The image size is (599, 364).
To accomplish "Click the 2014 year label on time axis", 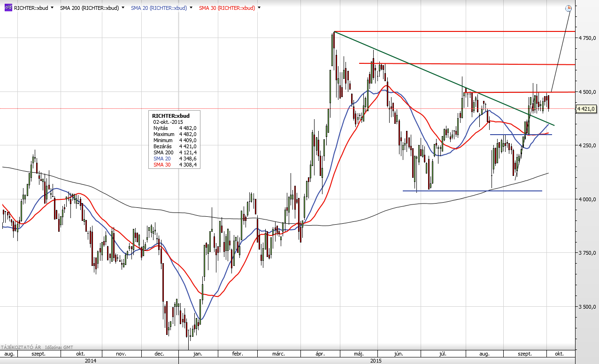I will (91, 361).
